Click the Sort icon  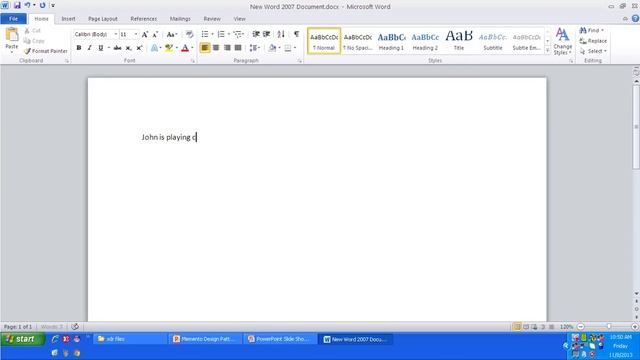[281, 34]
